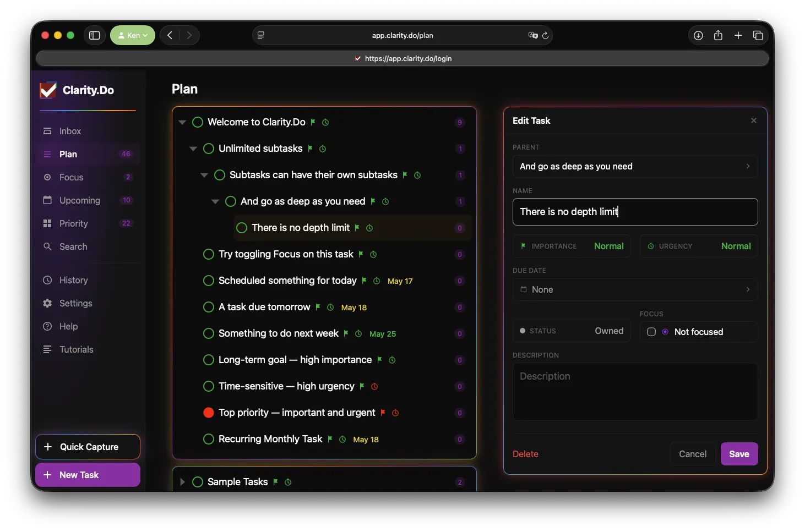Screen dimensions: 805x532
Task: Click the clock beside And go as deep as you need
Action: [385, 201]
